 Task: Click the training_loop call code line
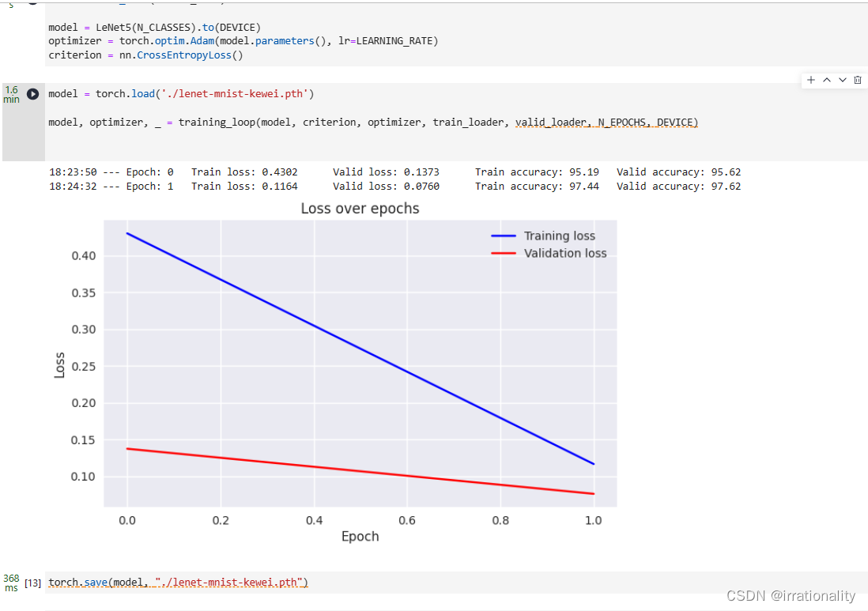pyautogui.click(x=373, y=123)
